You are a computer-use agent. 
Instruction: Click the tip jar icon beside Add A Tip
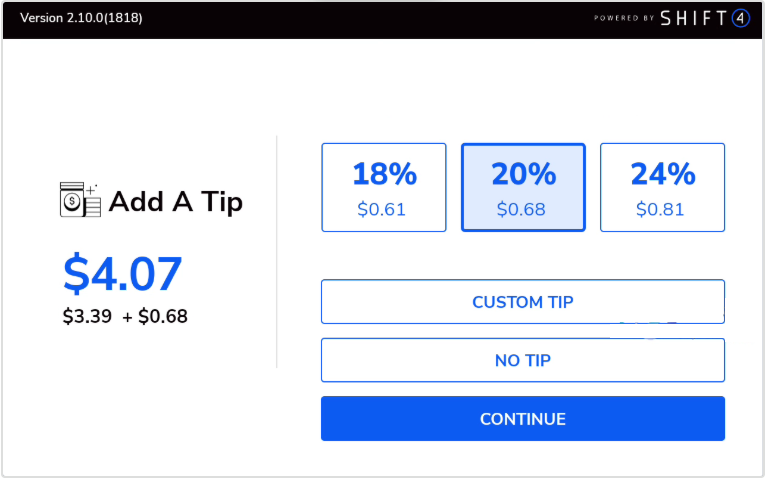[x=80, y=200]
